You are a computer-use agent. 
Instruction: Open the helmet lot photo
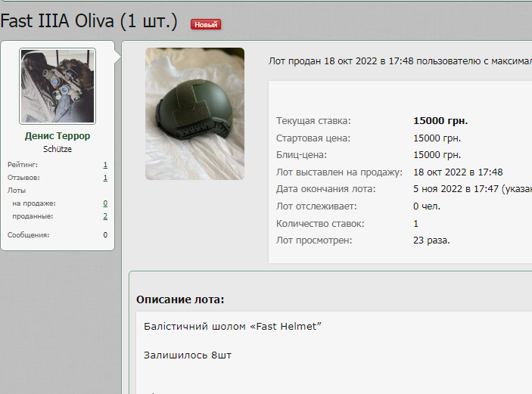pos(194,113)
